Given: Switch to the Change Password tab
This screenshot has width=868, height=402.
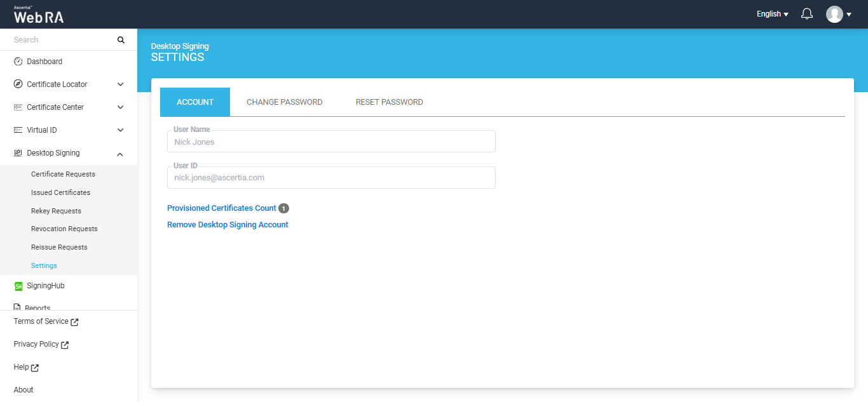Looking at the screenshot, I should tap(284, 102).
